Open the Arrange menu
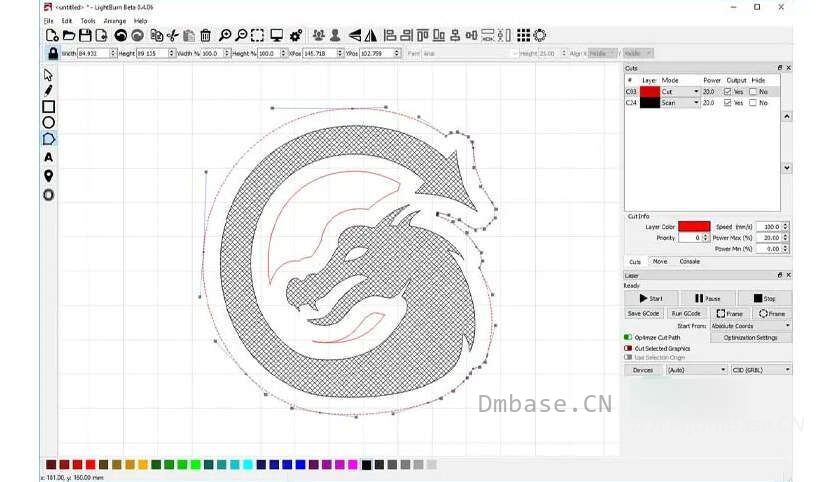The width and height of the screenshot is (833, 482). click(x=115, y=21)
